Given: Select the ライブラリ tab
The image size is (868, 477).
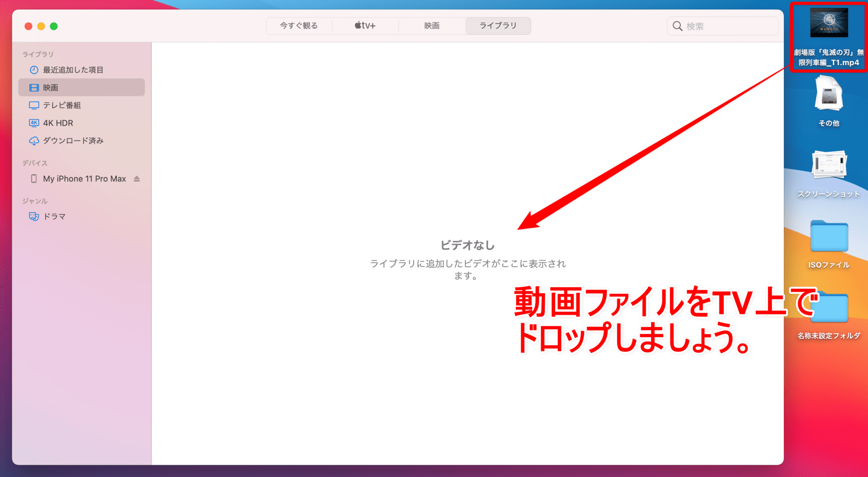Looking at the screenshot, I should (x=498, y=26).
